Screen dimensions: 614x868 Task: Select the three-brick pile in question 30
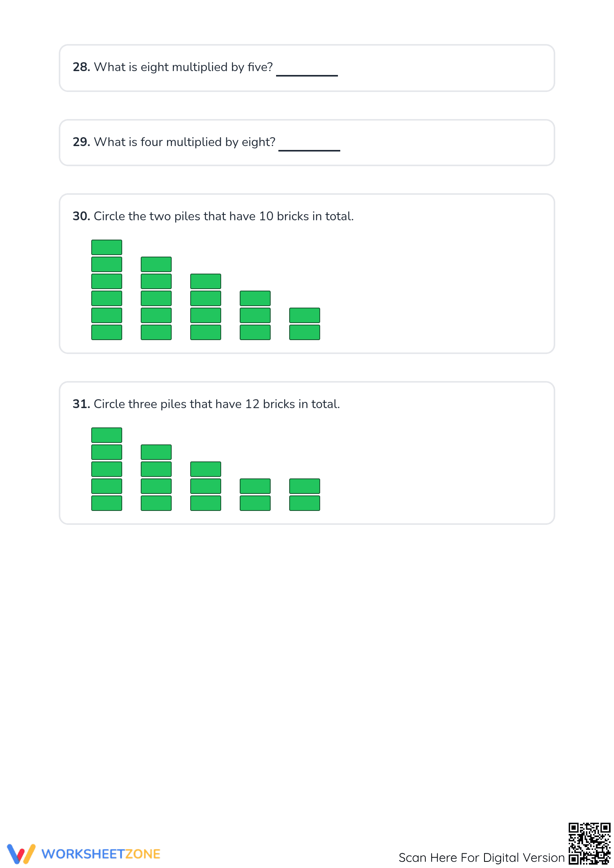[255, 315]
